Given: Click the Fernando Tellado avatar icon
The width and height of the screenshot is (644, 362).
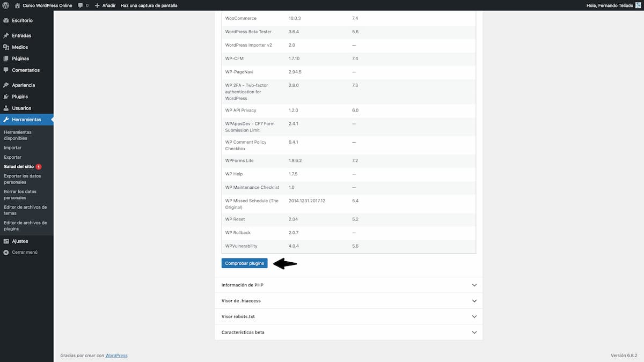Looking at the screenshot, I should point(639,5).
